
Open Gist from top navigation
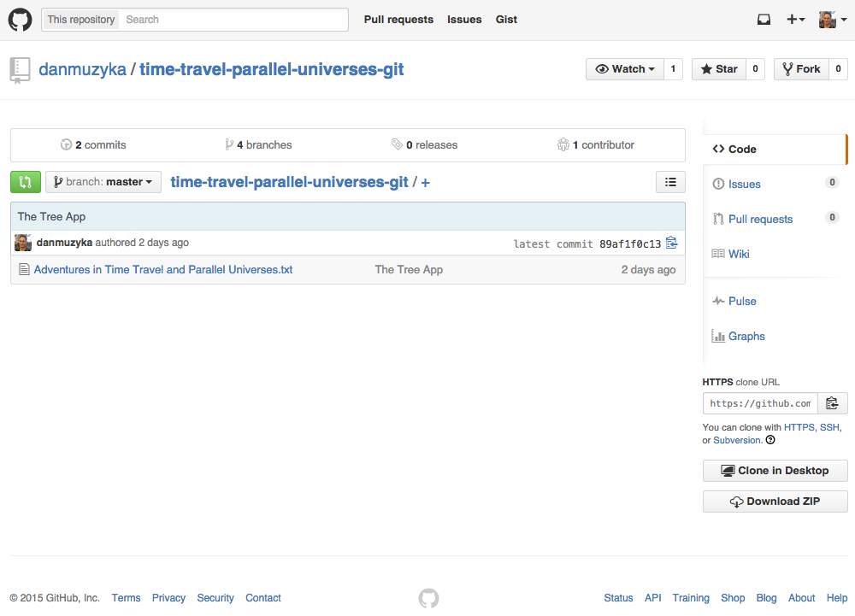506,20
